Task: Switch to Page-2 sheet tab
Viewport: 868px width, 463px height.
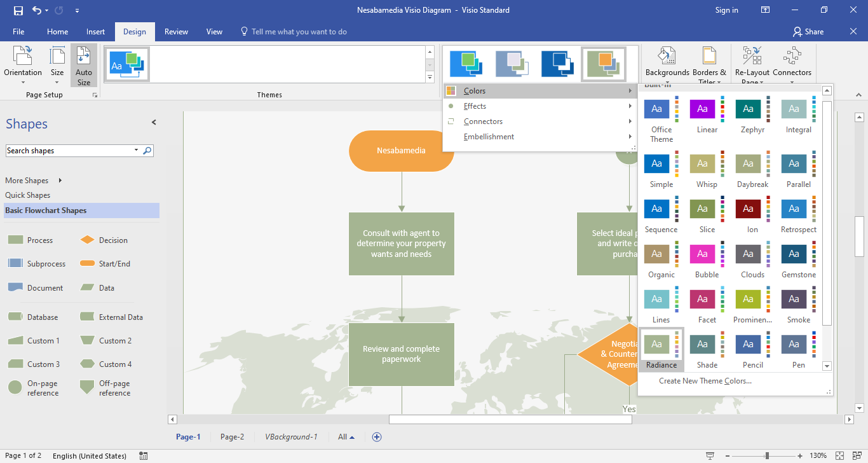Action: (x=232, y=437)
